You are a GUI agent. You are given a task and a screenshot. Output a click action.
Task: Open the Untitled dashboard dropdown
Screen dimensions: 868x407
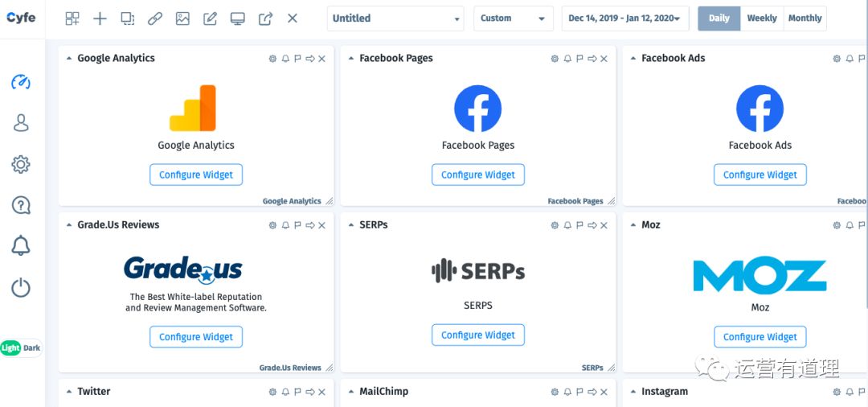coord(395,18)
